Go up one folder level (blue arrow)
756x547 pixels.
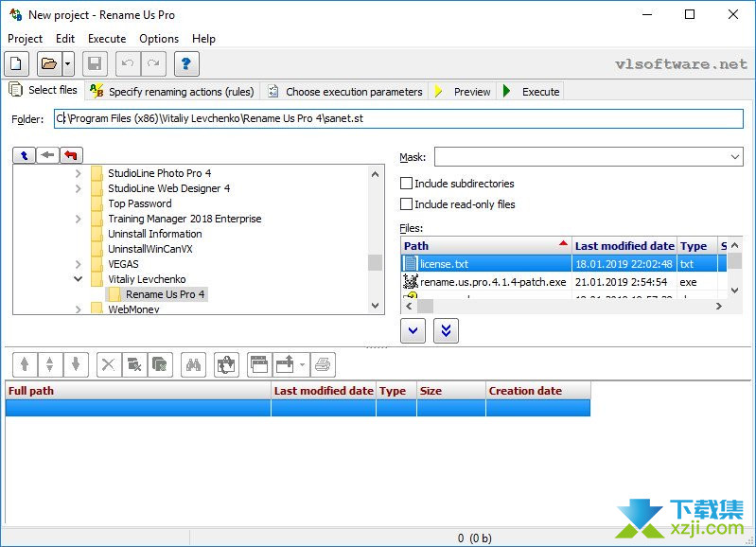(x=24, y=155)
